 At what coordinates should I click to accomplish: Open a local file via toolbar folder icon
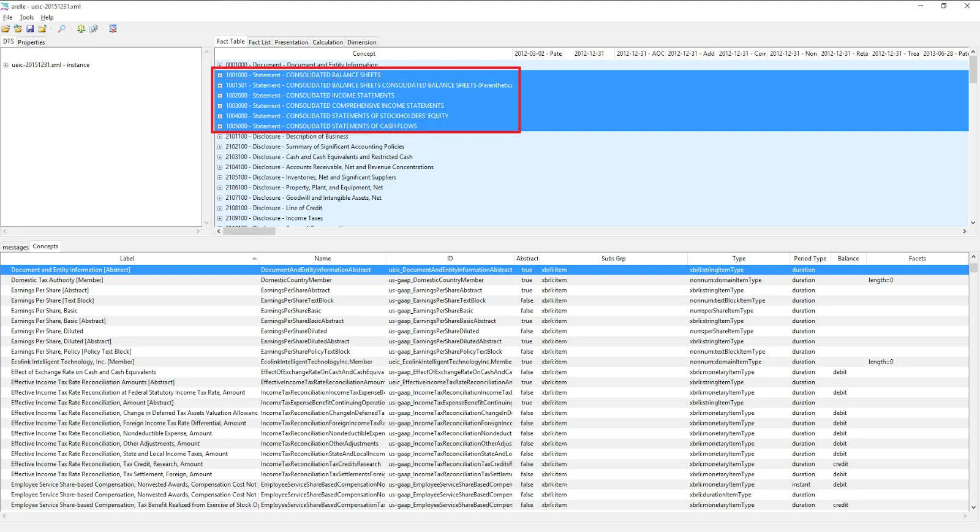point(6,29)
